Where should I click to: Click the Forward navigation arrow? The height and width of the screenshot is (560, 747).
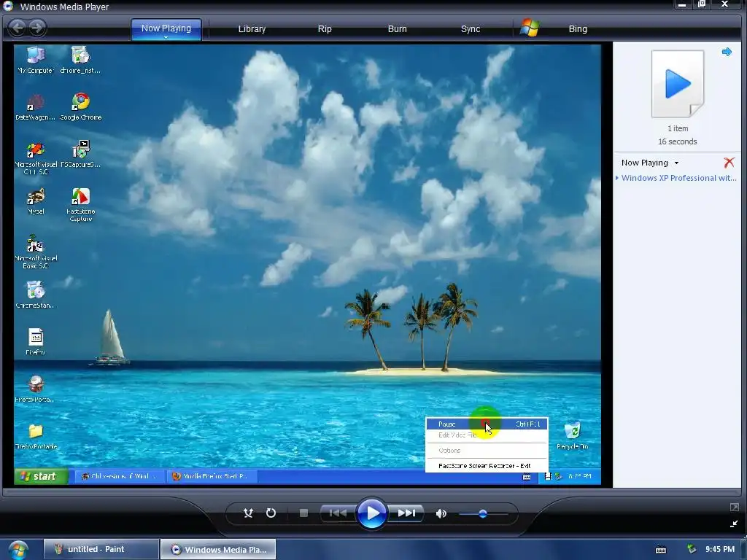pos(37,28)
